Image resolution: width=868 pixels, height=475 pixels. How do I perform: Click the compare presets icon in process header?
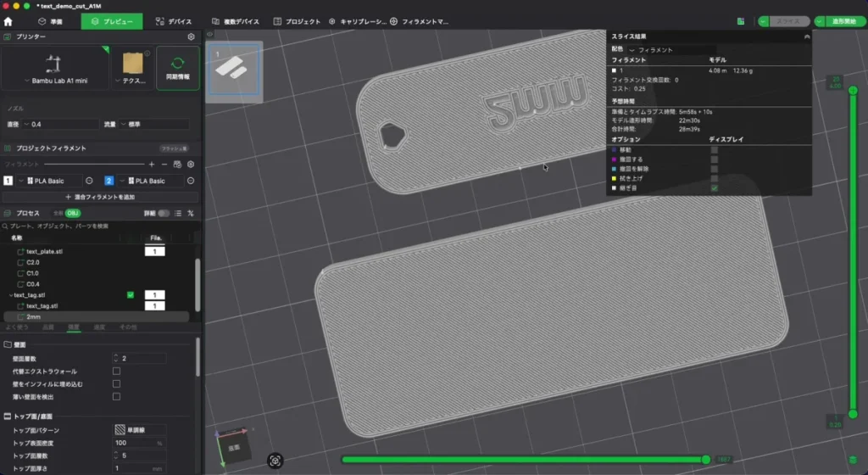pos(191,213)
